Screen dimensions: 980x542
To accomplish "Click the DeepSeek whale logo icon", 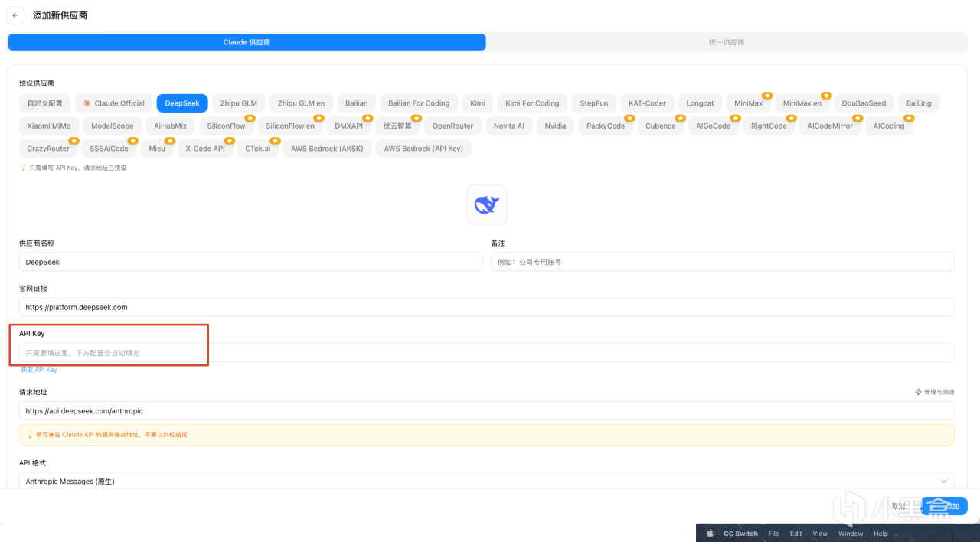I will tap(487, 204).
